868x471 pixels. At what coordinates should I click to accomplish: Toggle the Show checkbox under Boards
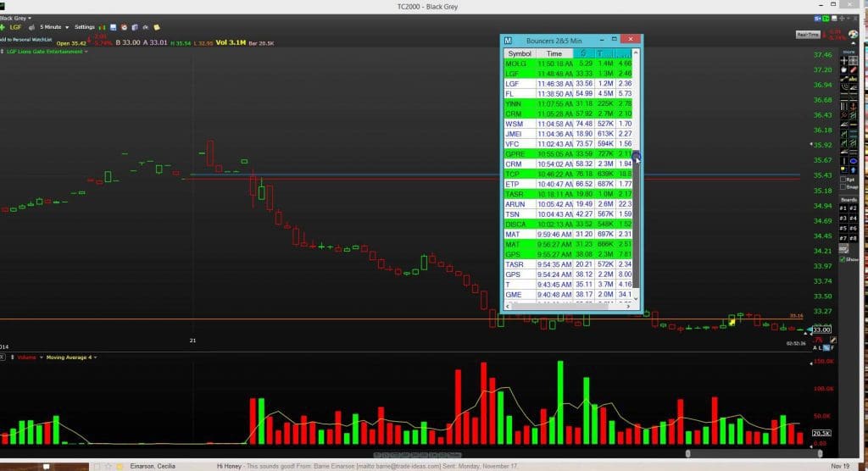(x=842, y=259)
